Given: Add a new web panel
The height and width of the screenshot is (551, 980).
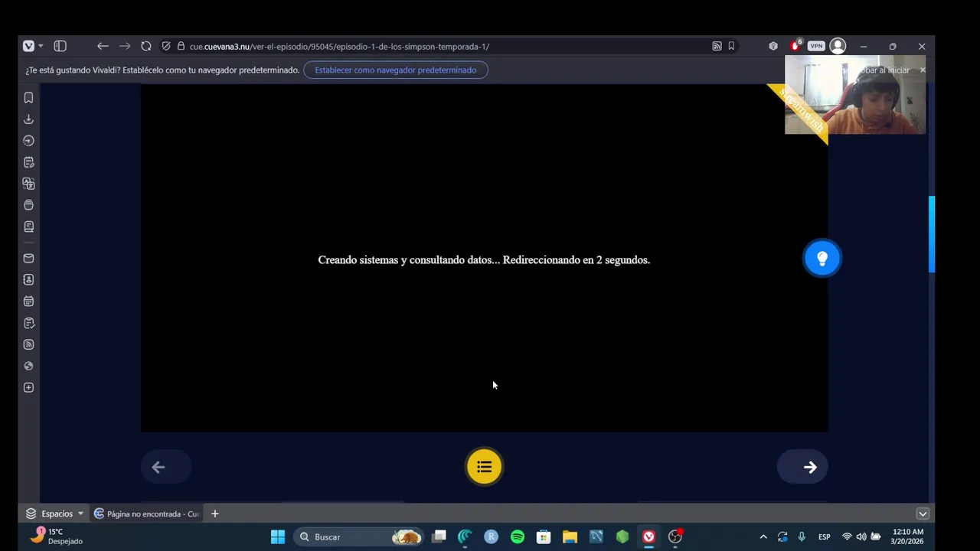Looking at the screenshot, I should tap(28, 387).
